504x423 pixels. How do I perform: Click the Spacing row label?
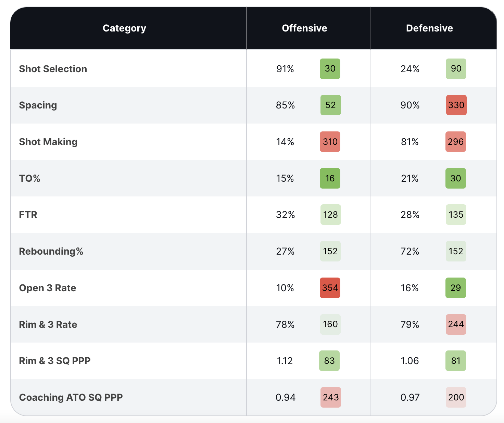point(38,105)
